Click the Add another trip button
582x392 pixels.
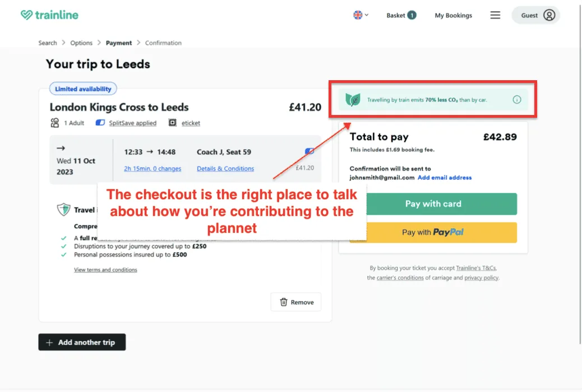(x=82, y=342)
